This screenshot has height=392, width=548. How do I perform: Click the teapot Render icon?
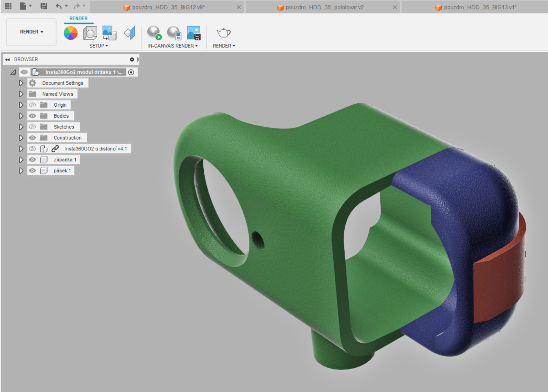click(223, 33)
